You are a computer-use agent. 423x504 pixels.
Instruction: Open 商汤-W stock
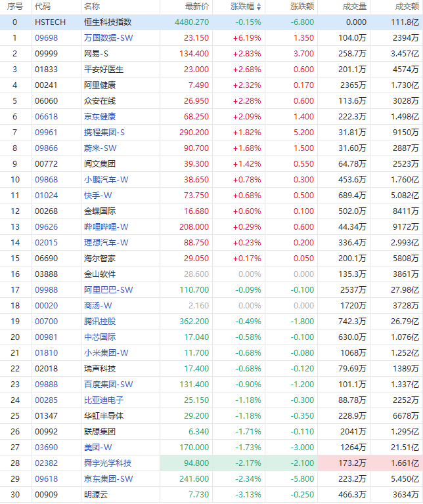coord(98,306)
